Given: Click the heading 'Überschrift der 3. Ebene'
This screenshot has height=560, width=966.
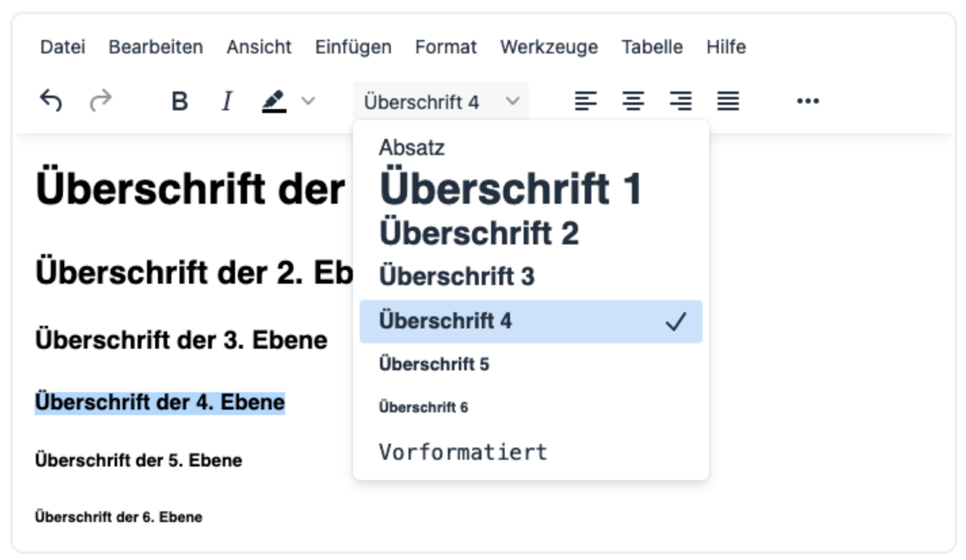Looking at the screenshot, I should pyautogui.click(x=181, y=340).
